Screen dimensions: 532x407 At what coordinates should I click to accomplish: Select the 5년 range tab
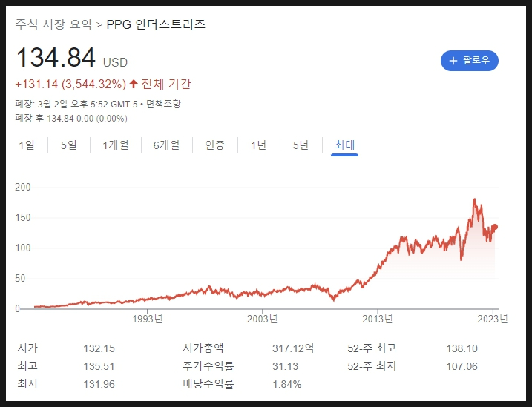coord(301,145)
